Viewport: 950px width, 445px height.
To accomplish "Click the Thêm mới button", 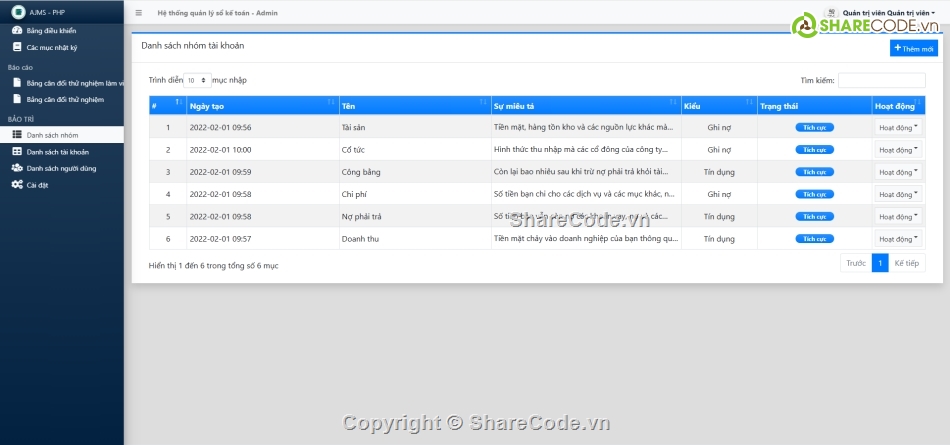I will coord(913,48).
